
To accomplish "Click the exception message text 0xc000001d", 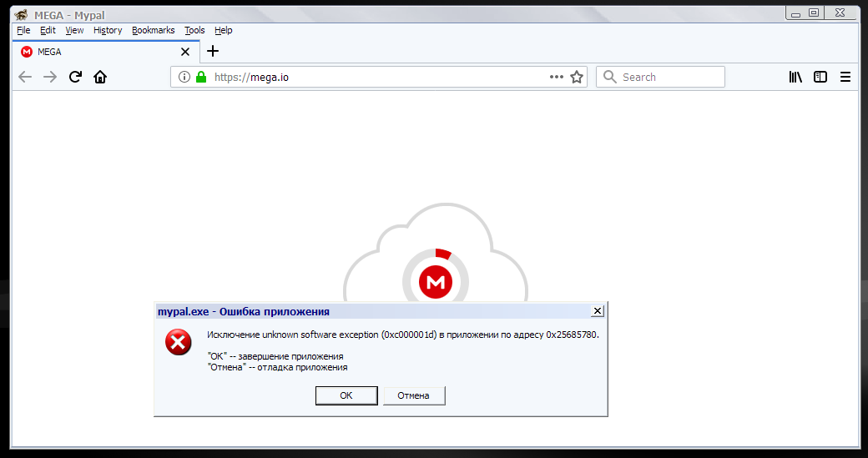I will point(403,335).
